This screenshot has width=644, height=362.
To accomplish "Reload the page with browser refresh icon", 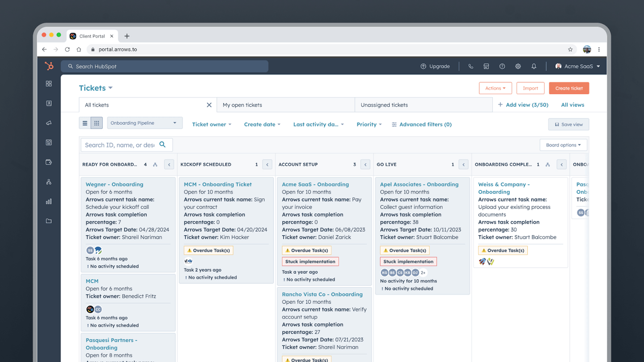I will 67,50.
